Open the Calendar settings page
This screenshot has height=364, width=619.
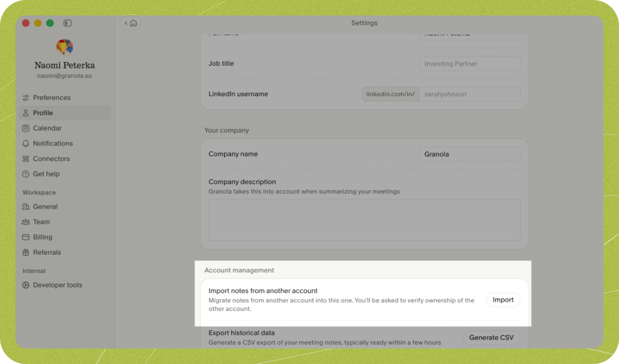pyautogui.click(x=64, y=128)
